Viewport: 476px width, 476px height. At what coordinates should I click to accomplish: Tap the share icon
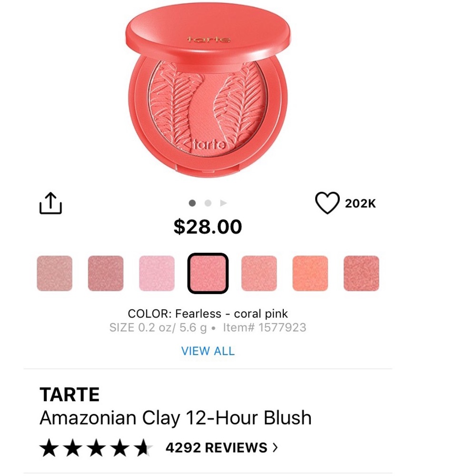(50, 203)
